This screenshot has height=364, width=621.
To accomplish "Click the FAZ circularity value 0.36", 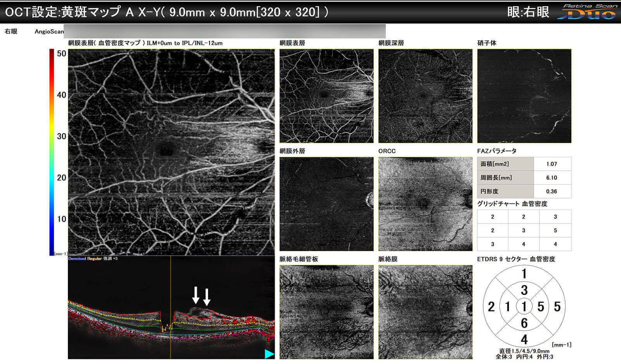I will [x=552, y=191].
